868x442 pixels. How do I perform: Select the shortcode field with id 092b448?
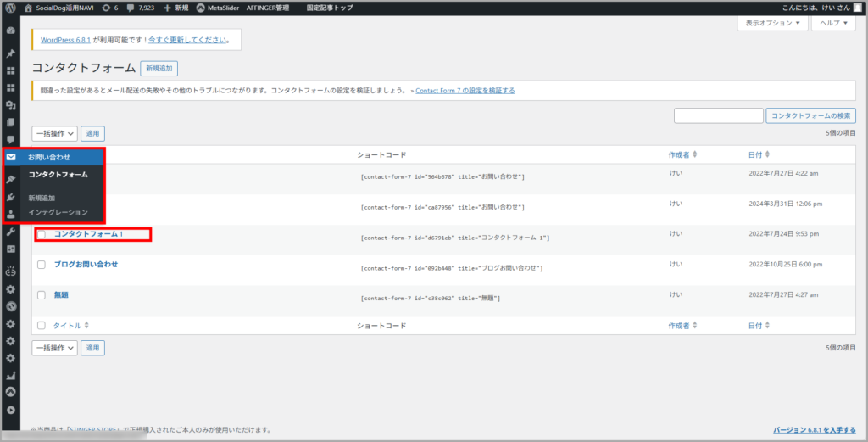452,268
